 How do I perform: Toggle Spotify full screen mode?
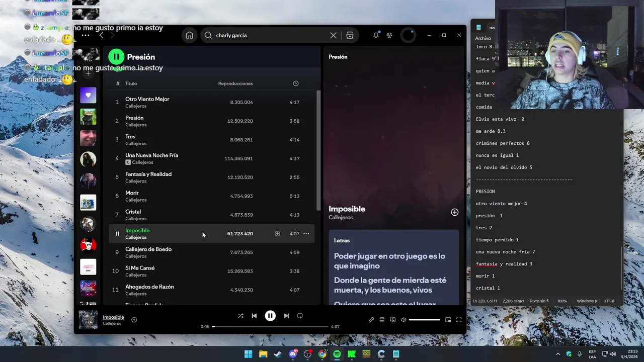tap(459, 320)
